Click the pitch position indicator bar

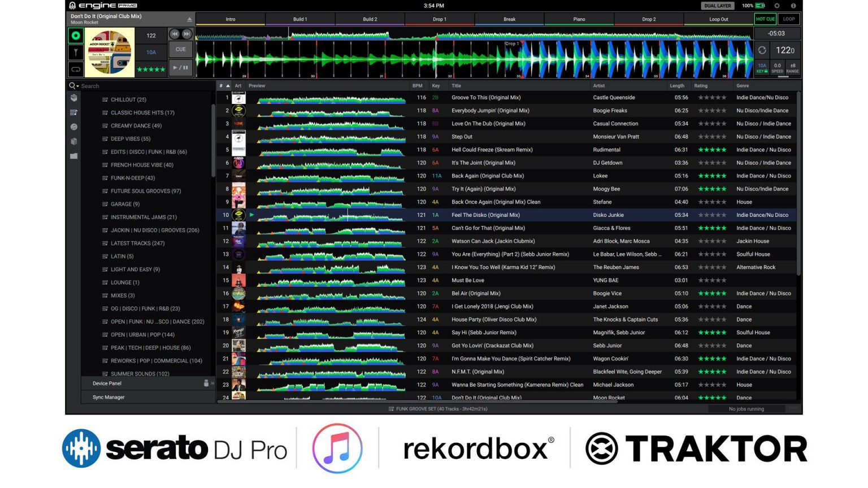tap(783, 76)
